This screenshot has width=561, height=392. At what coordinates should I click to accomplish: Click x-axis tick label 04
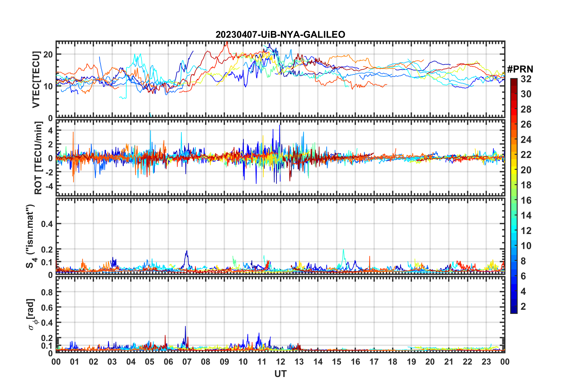[131, 362]
